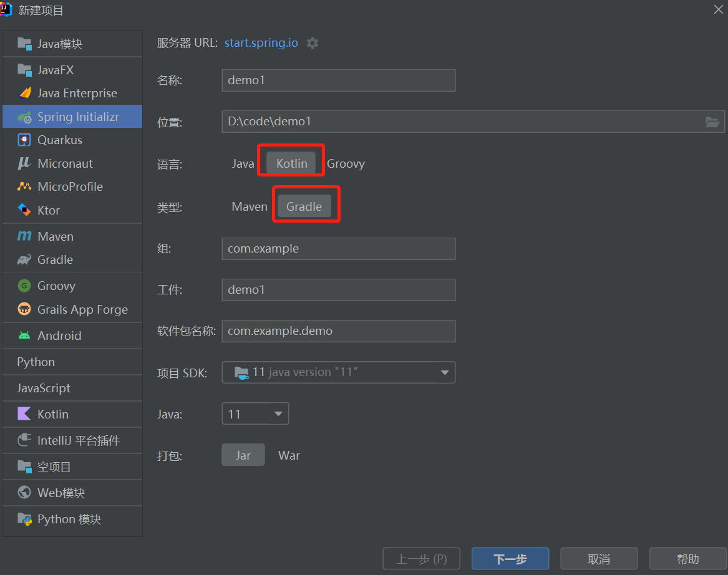The image size is (728, 575).
Task: Click the Groovy G circle icon
Action: tap(24, 286)
